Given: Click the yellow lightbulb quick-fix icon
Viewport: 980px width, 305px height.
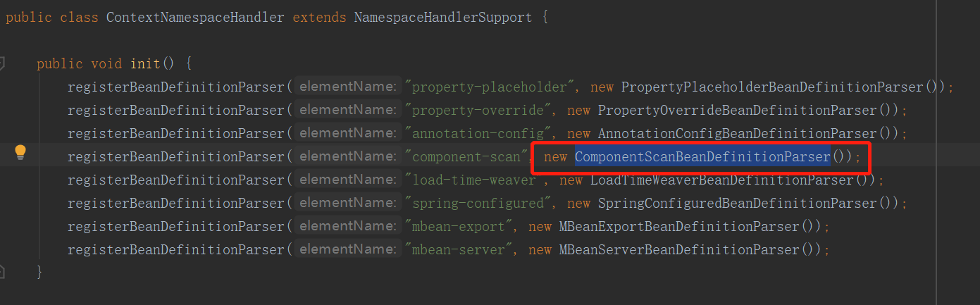Looking at the screenshot, I should [x=20, y=152].
